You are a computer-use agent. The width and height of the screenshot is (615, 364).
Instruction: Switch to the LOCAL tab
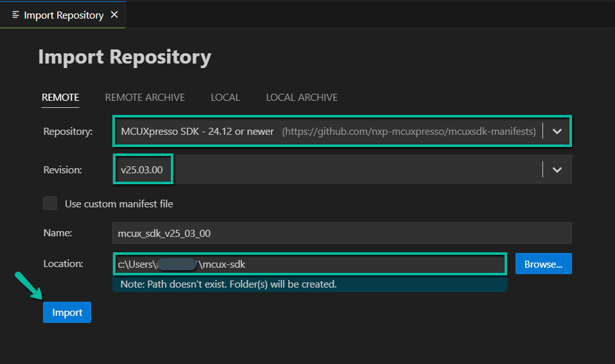(x=225, y=98)
